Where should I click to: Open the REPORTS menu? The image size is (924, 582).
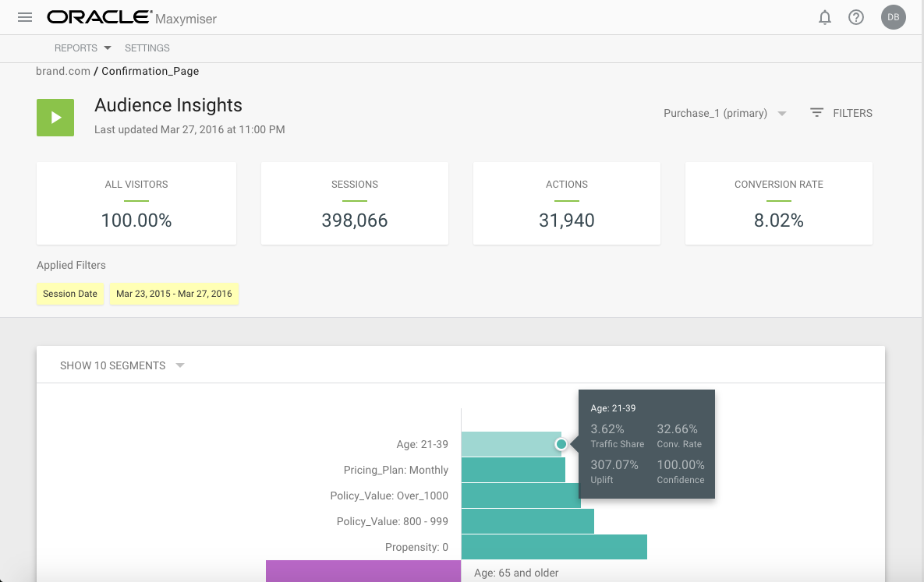click(76, 48)
